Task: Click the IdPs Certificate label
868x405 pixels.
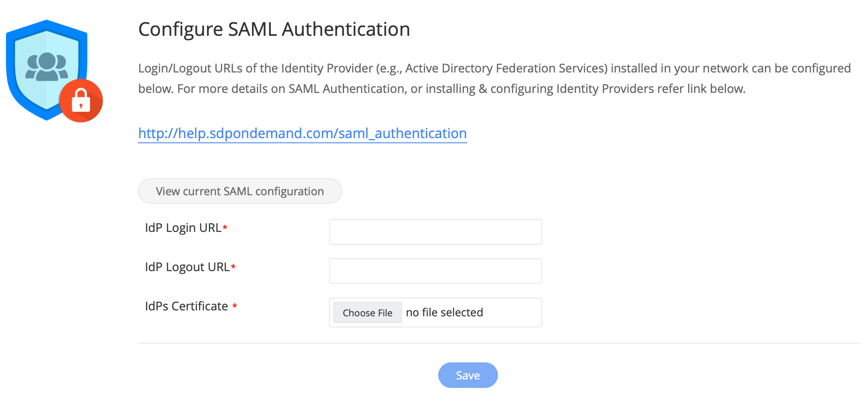Action: click(x=186, y=307)
